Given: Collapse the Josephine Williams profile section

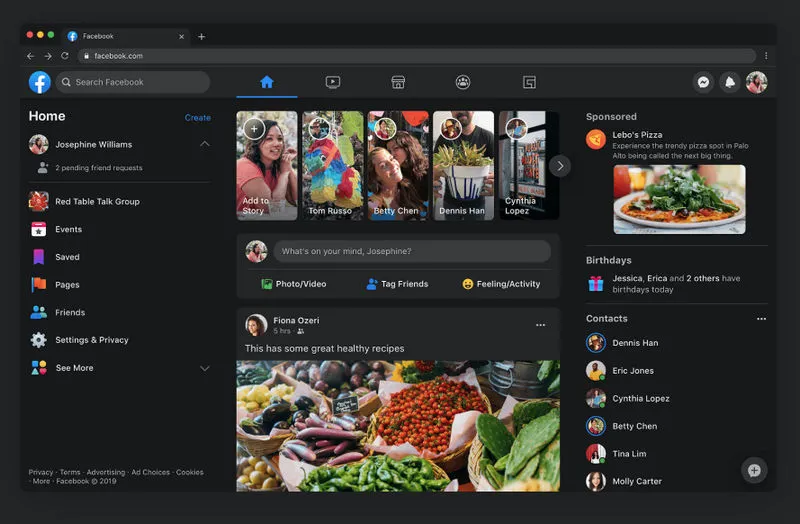Looking at the screenshot, I should point(204,144).
